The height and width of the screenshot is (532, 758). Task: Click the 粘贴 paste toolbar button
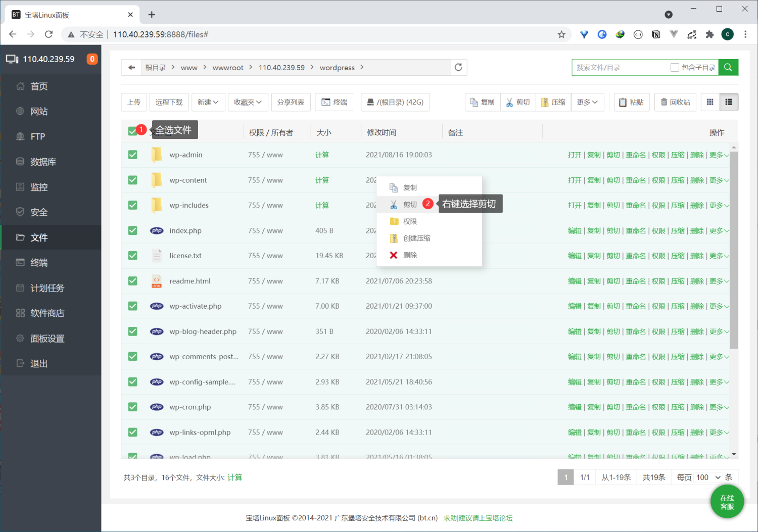[631, 102]
